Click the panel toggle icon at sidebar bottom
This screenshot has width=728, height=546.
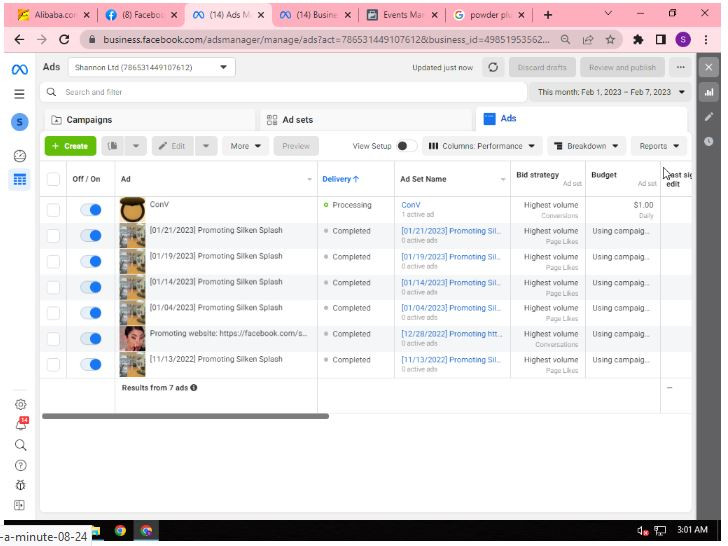click(20, 505)
